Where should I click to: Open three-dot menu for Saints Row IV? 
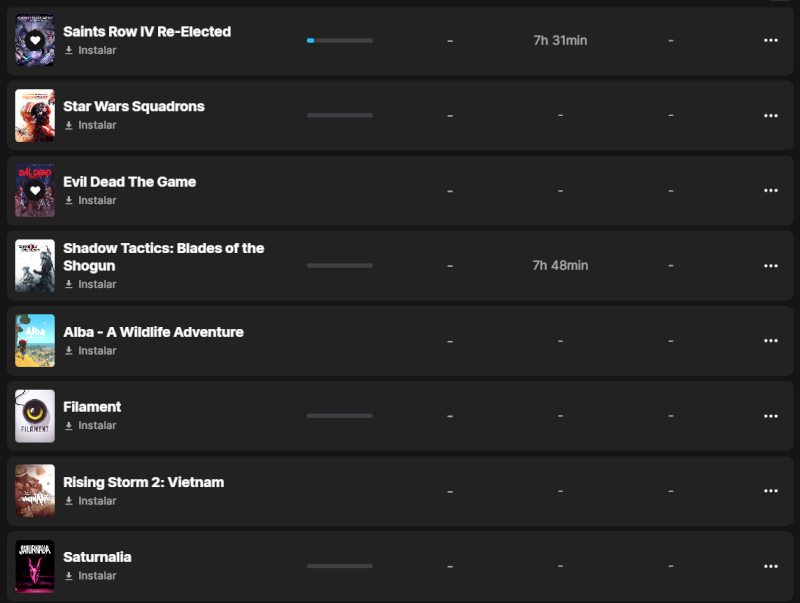(770, 41)
